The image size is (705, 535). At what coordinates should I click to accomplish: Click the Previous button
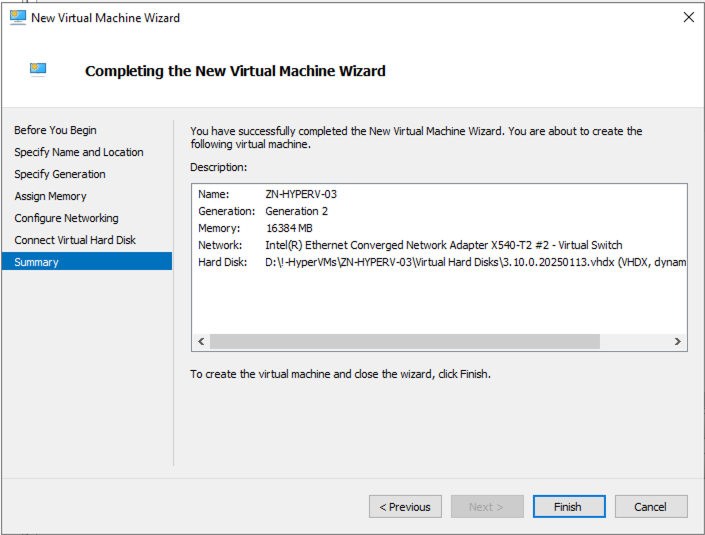point(405,507)
